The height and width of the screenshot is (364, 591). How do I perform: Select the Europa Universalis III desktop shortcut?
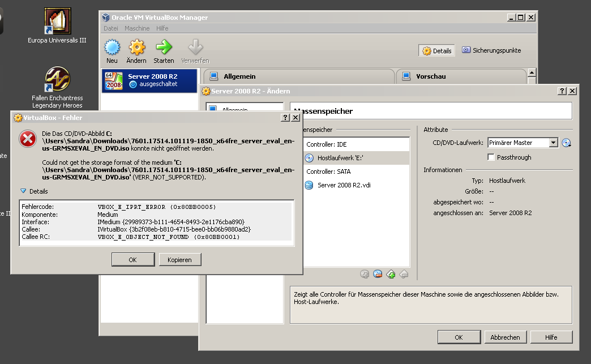point(57,25)
